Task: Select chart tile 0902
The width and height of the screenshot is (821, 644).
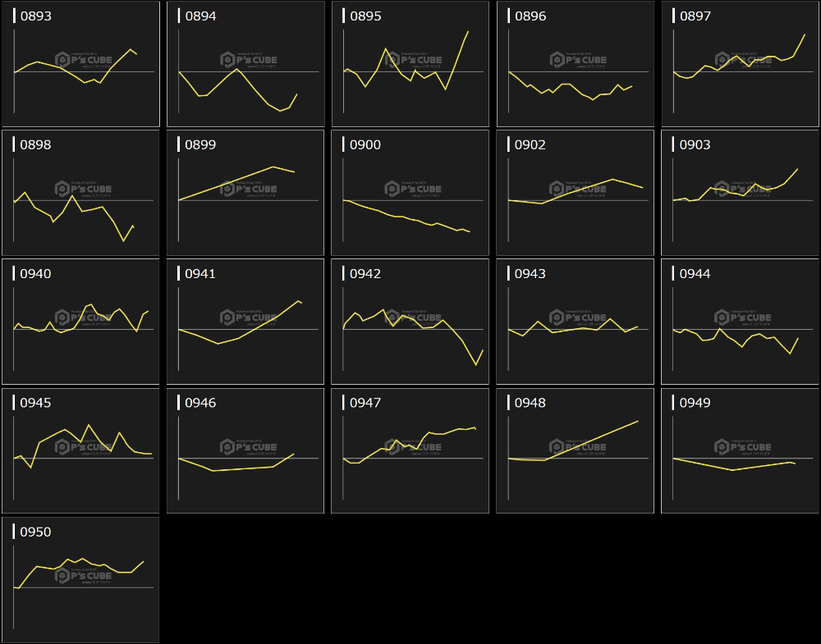Action: point(576,193)
